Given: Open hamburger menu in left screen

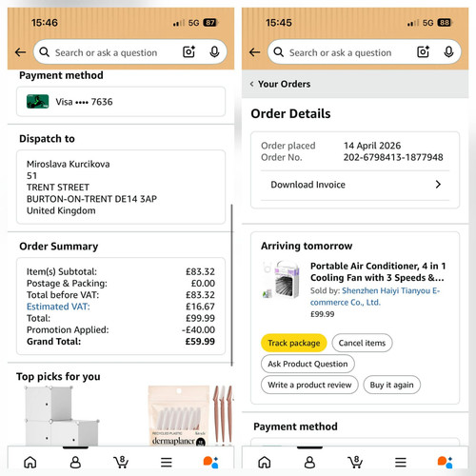Looking at the screenshot, I should click(167, 463).
